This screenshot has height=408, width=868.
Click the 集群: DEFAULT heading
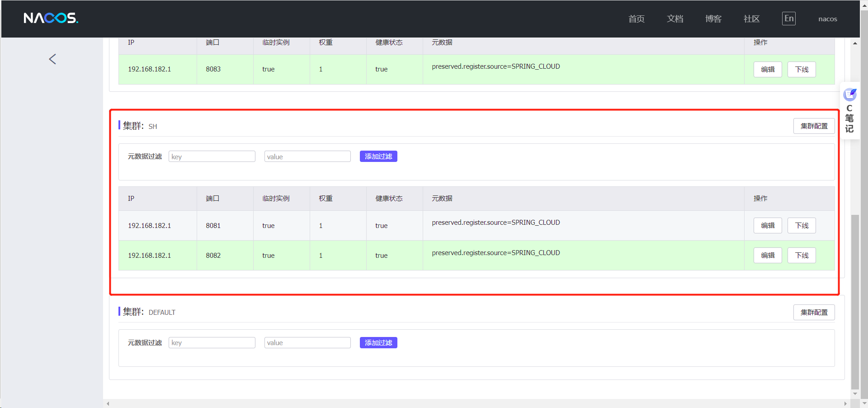pos(149,312)
